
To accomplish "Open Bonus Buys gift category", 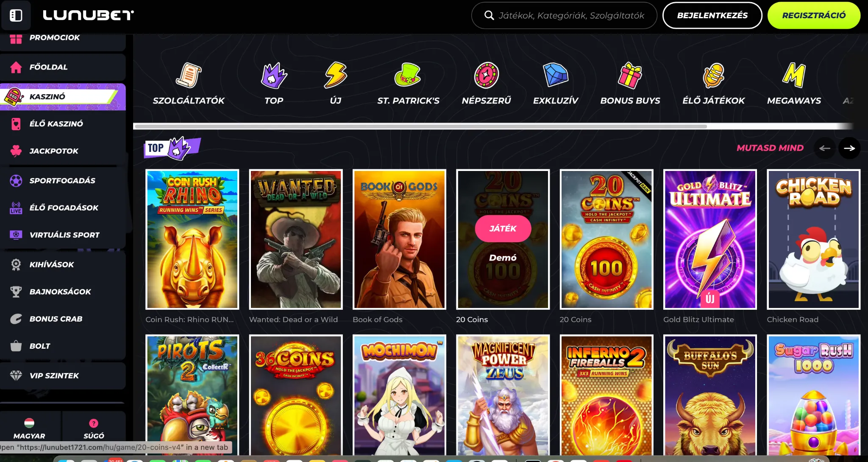I will tap(630, 76).
